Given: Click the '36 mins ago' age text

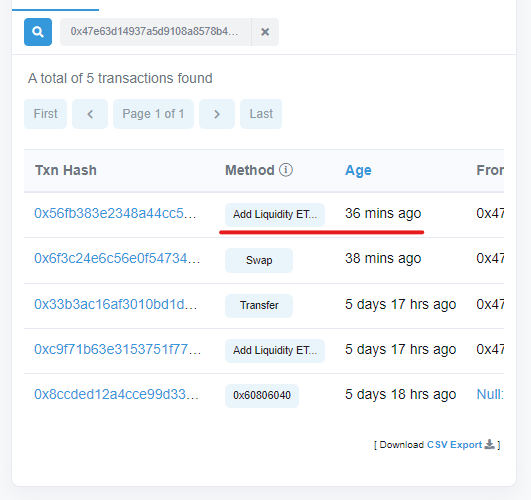Looking at the screenshot, I should pos(383,213).
